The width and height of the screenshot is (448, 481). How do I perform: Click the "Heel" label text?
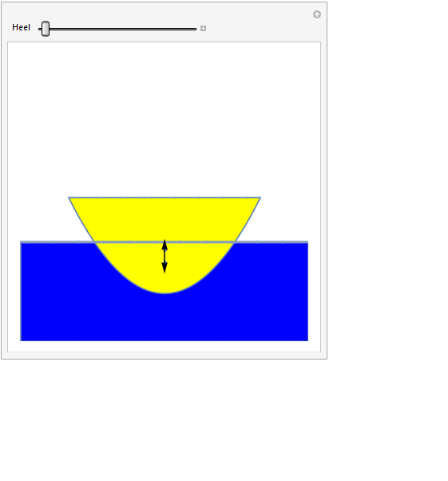coord(21,28)
